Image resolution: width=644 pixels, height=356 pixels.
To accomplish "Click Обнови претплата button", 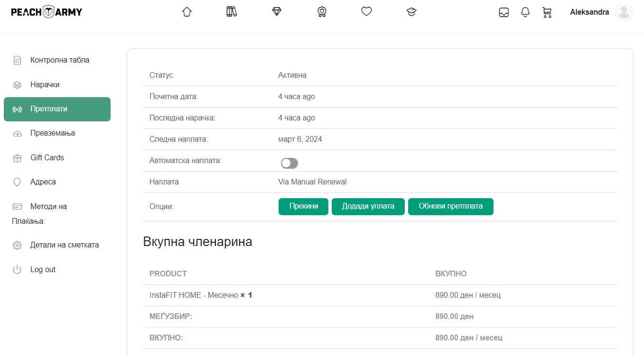I will [x=450, y=207].
